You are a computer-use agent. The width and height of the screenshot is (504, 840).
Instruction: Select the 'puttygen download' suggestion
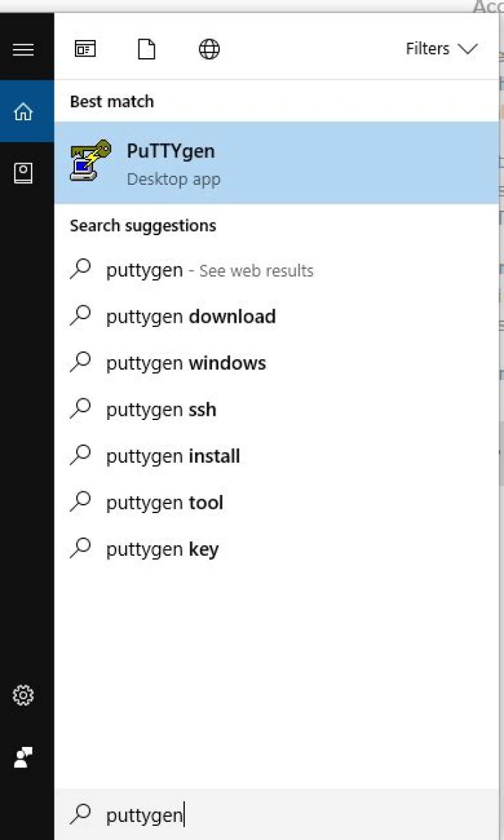click(276, 316)
